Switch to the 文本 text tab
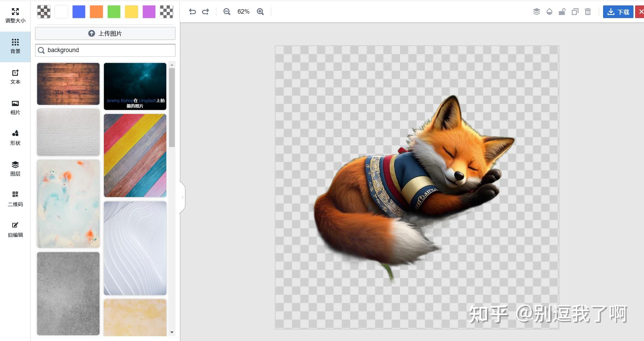 [x=15, y=77]
